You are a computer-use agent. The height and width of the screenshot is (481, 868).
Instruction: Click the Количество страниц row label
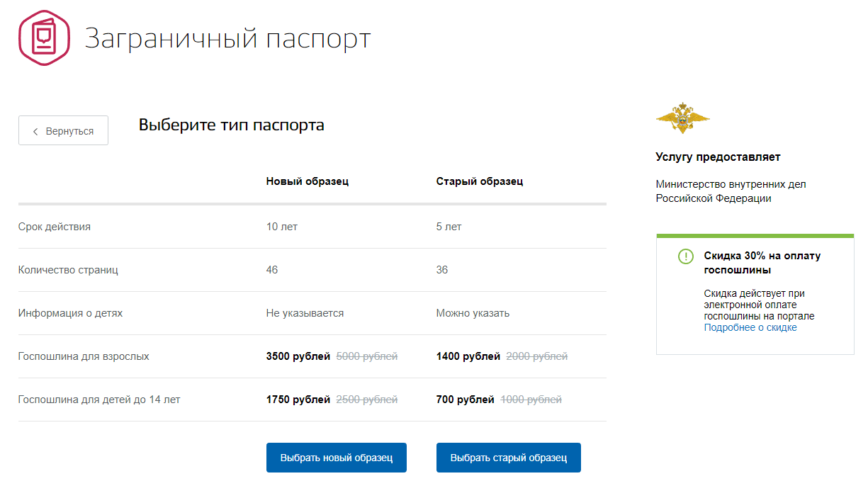68,270
